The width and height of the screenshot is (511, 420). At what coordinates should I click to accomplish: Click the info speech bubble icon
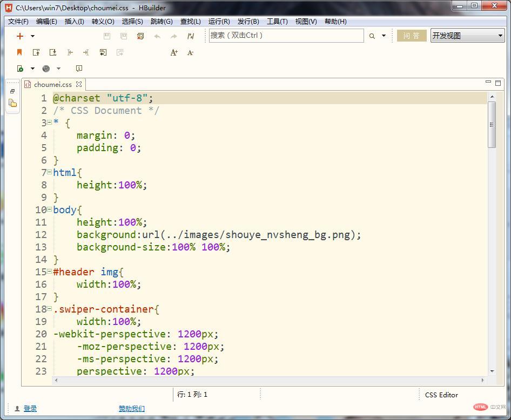79,69
